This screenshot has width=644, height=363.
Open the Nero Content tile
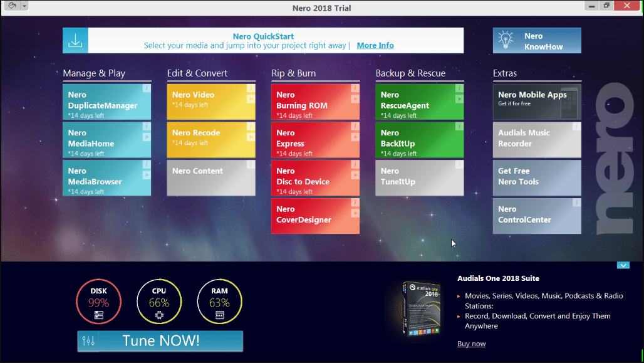click(211, 178)
